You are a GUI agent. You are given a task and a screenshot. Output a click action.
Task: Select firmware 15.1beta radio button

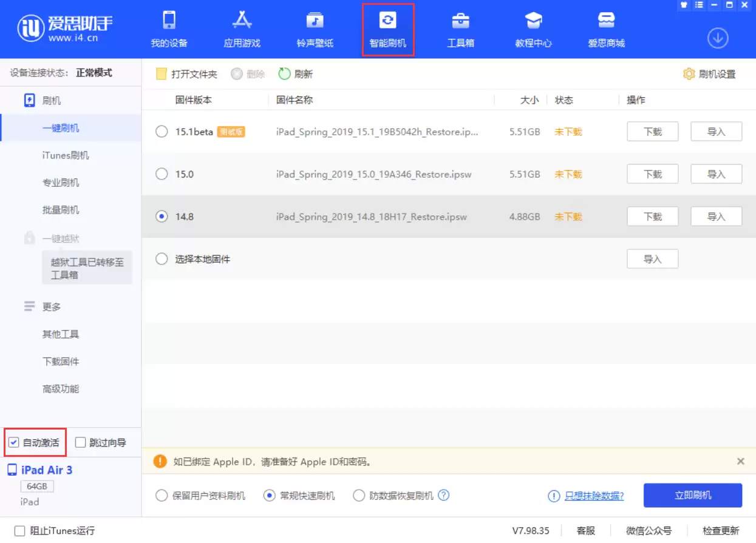coord(162,132)
